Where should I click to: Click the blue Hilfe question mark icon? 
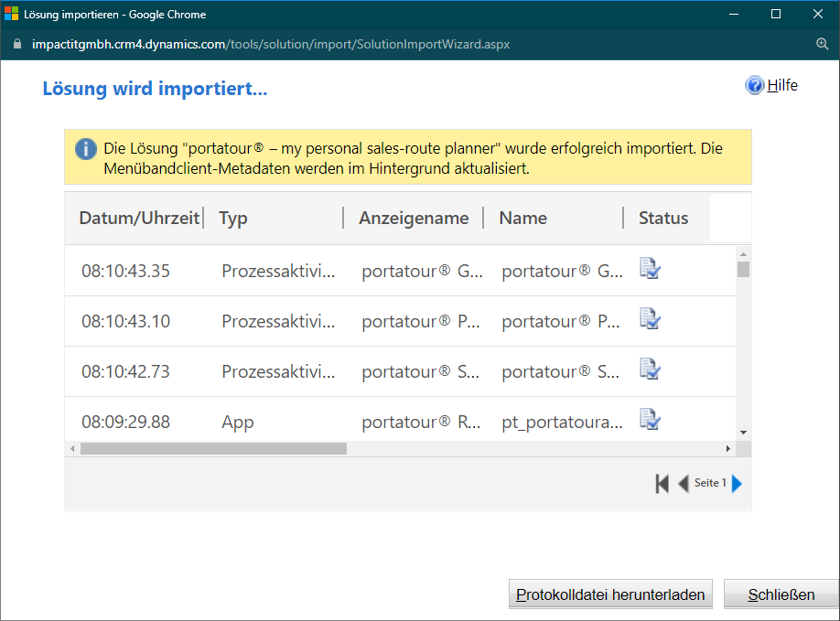click(754, 86)
